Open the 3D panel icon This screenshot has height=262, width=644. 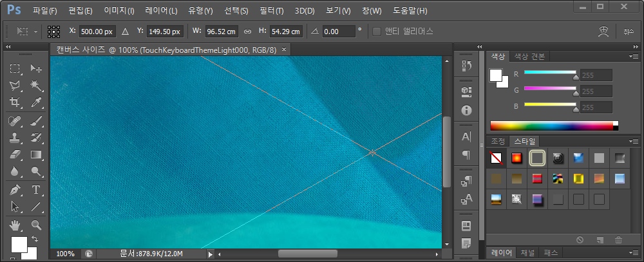466,91
